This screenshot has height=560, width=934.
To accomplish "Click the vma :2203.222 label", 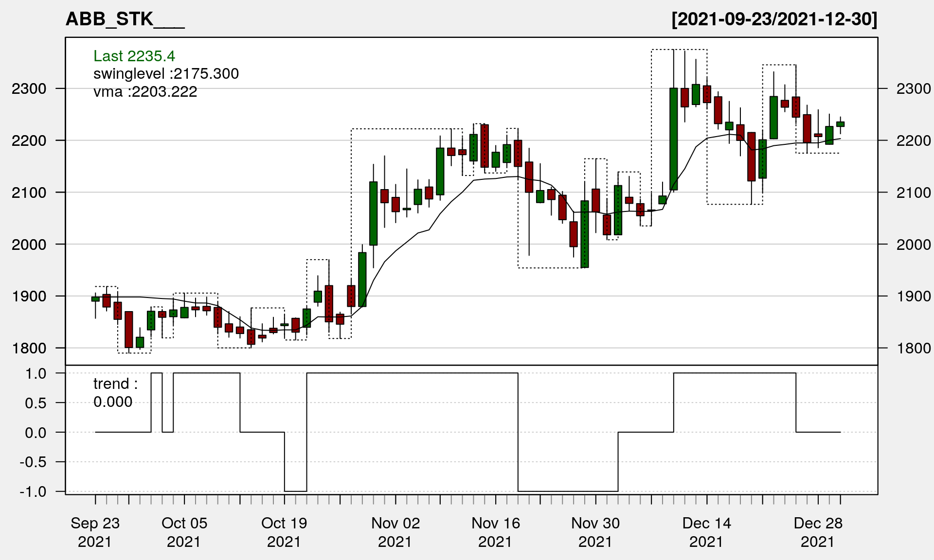I will click(145, 92).
